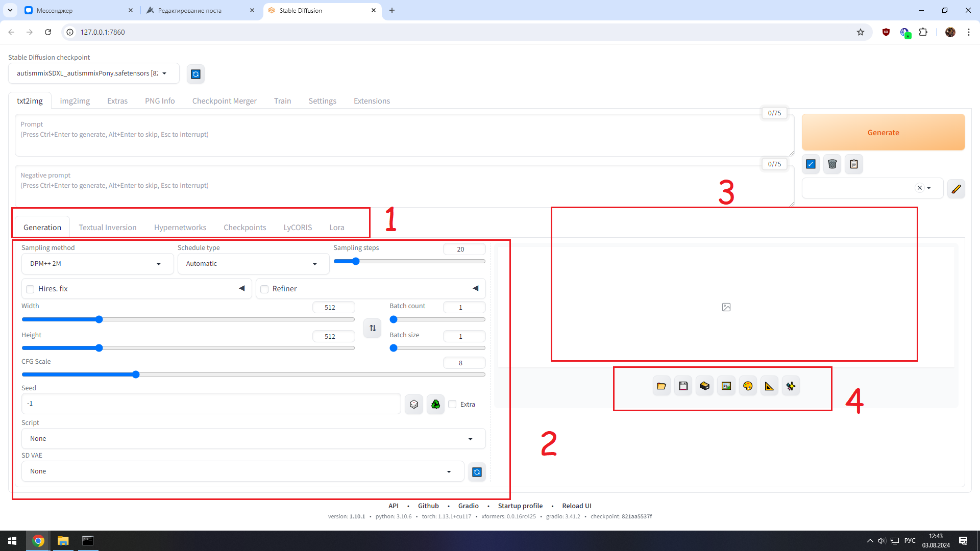Viewport: 980px width, 551px height.
Task: Switch to the img2img tab
Action: coord(75,101)
